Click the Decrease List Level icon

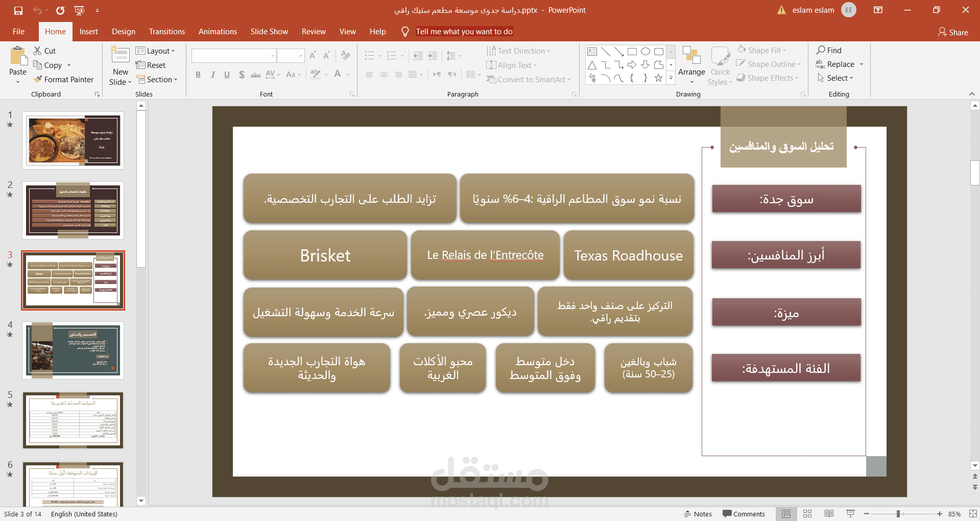418,56
